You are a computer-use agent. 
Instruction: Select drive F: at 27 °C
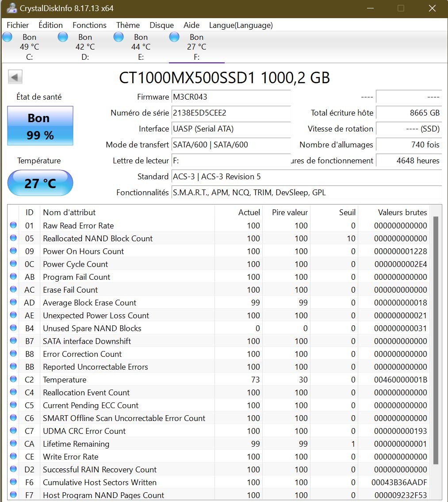click(196, 47)
